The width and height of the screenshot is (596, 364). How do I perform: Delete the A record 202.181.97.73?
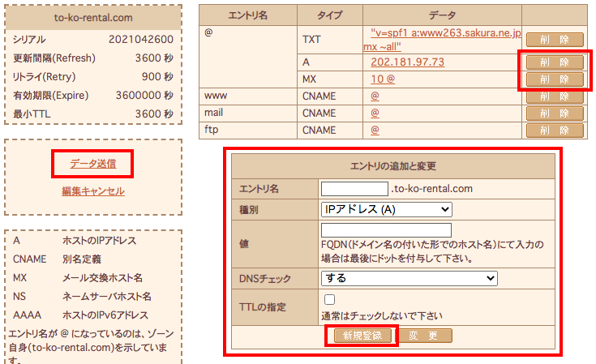click(555, 62)
